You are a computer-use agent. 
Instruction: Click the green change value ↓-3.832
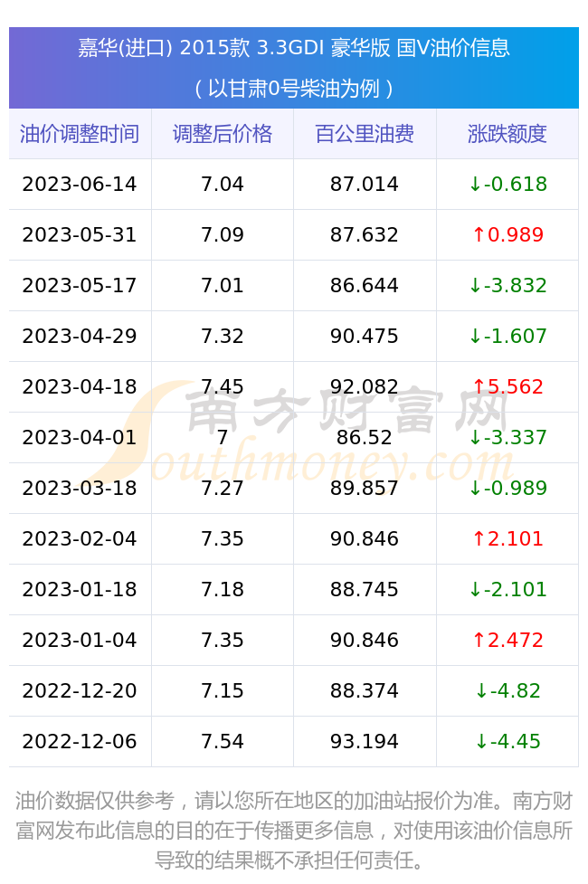508,286
